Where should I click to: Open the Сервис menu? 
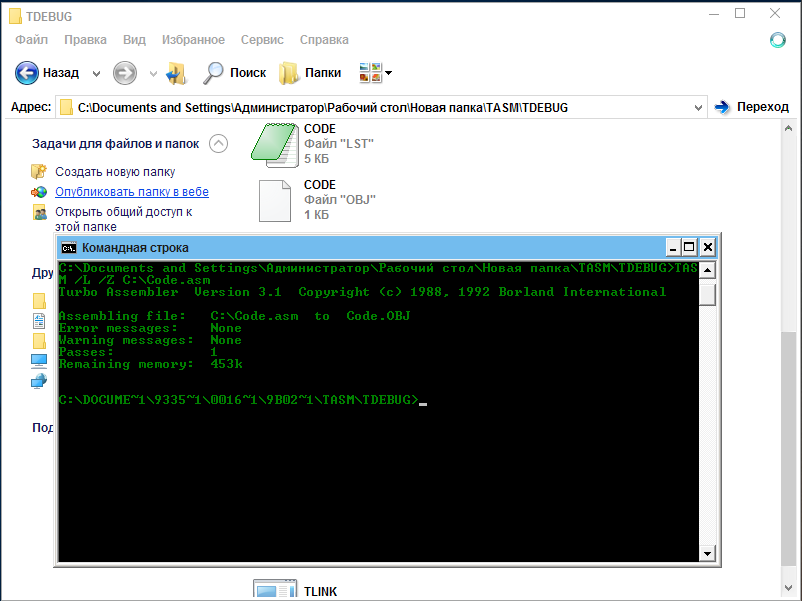point(262,40)
